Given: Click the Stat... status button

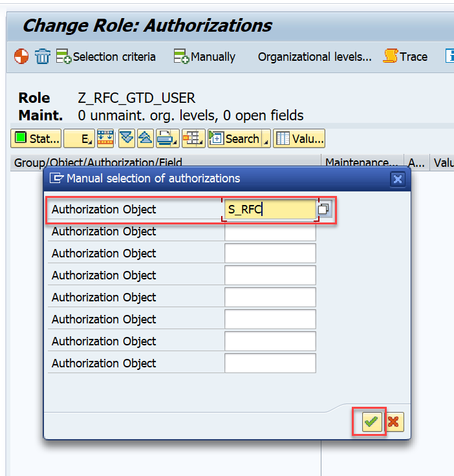Looking at the screenshot, I should (37, 138).
